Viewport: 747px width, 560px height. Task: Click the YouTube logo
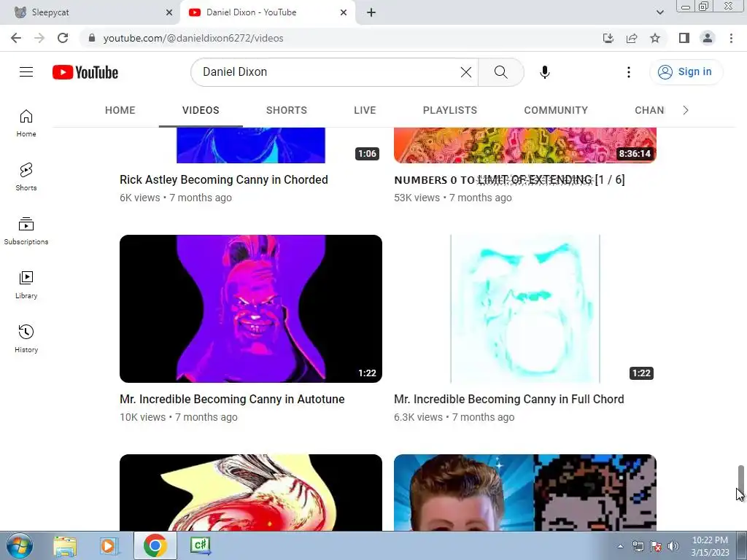coord(85,72)
